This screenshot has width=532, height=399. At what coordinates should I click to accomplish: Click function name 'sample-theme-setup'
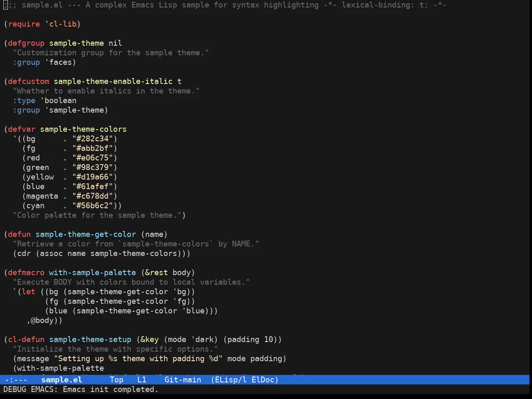pyautogui.click(x=90, y=340)
